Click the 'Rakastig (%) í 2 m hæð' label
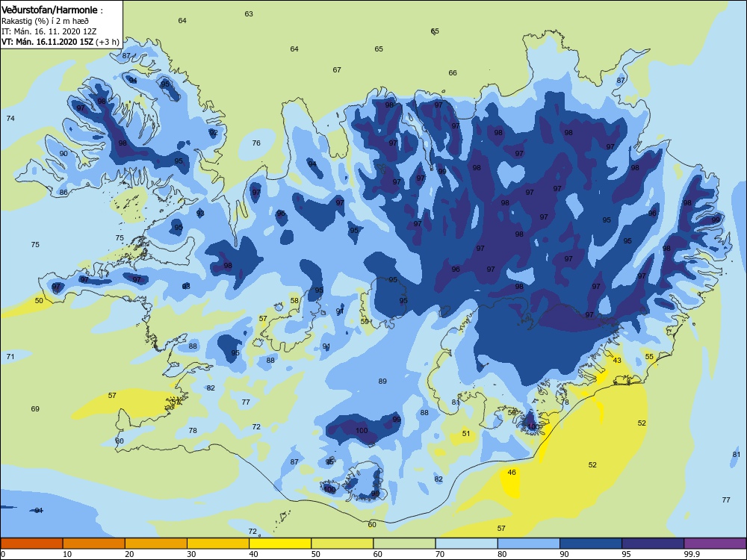The image size is (747, 560). click(45, 21)
